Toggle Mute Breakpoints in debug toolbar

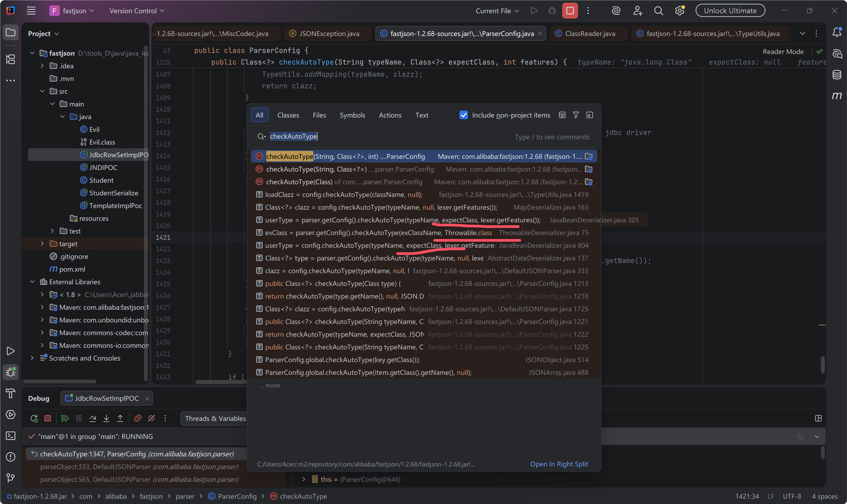coord(151,418)
